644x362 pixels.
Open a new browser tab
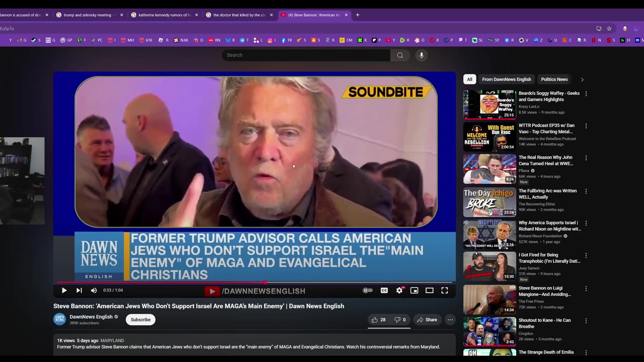pos(358,15)
